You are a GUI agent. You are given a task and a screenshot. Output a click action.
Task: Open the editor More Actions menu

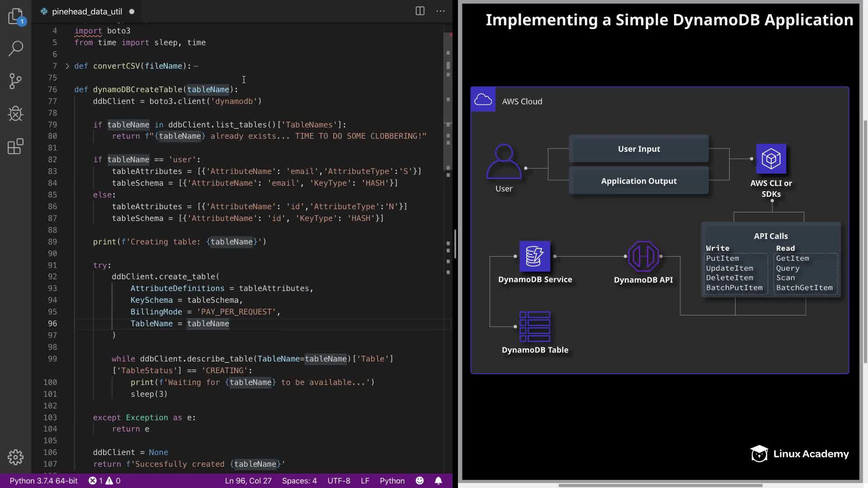click(440, 11)
